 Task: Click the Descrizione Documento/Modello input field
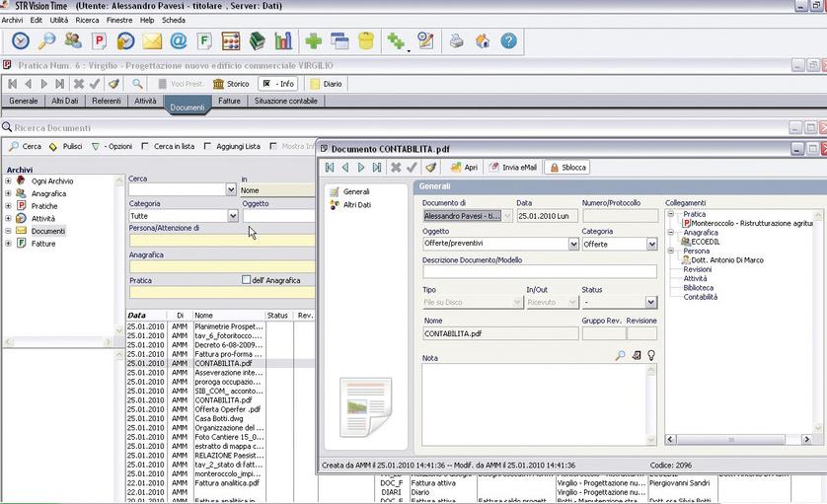tap(539, 272)
